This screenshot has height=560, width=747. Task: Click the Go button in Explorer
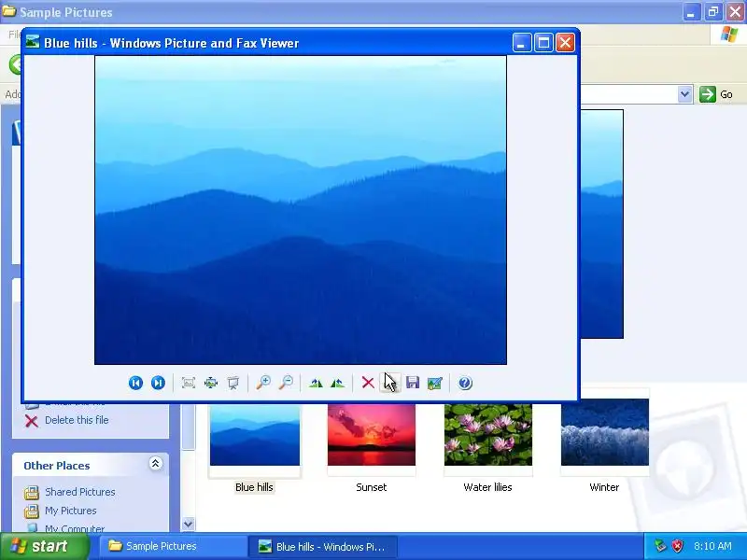point(716,94)
